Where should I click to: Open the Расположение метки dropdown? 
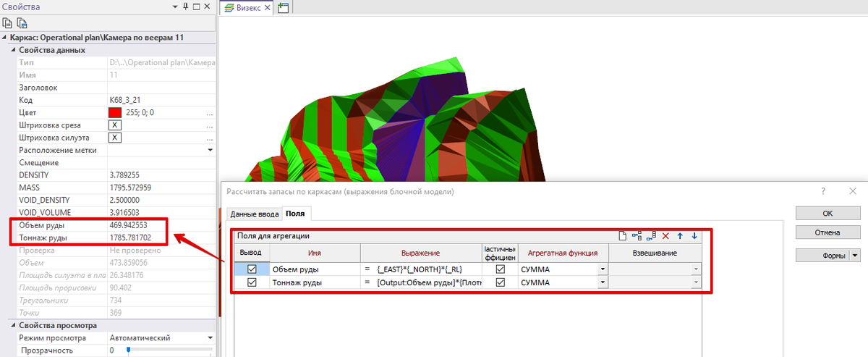click(210, 150)
